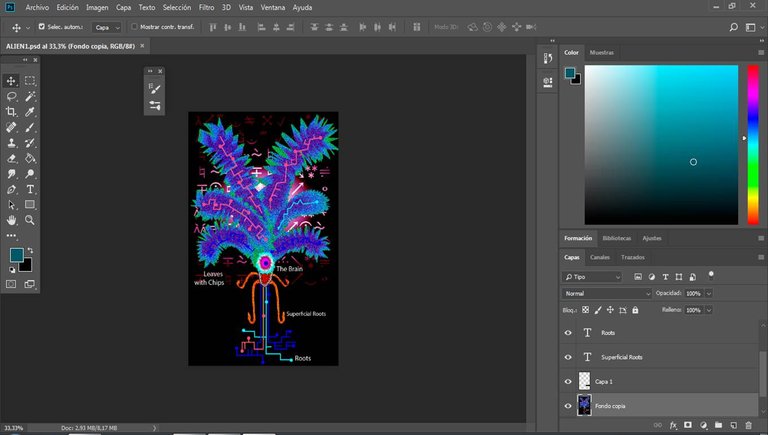Add a layer mask icon

point(688,425)
